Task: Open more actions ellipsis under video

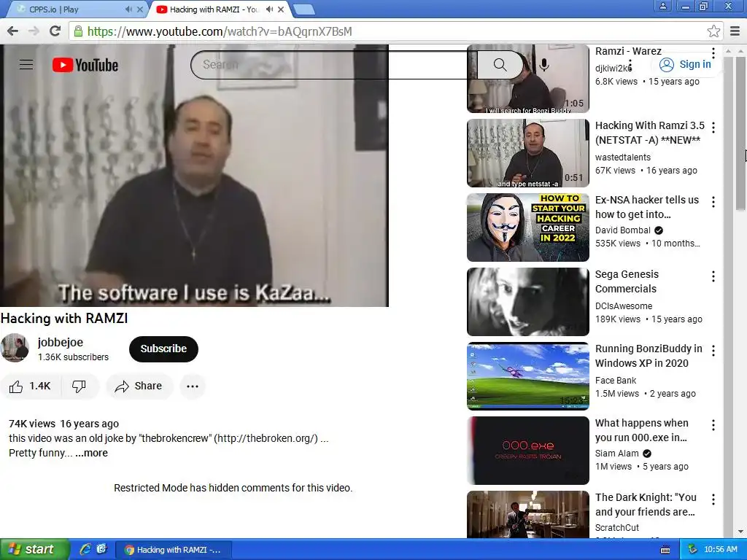Action: pos(193,386)
